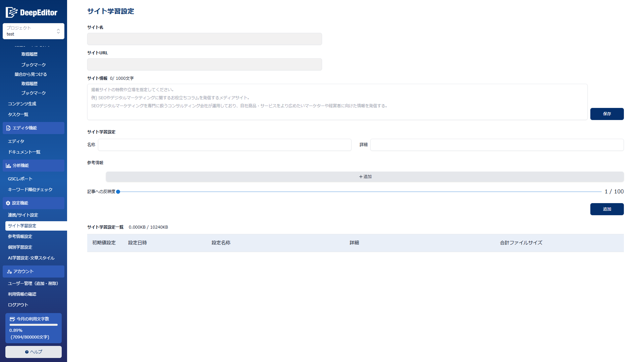The height and width of the screenshot is (362, 644).
Task: Click the 設定日時 column header
Action: [138, 243]
